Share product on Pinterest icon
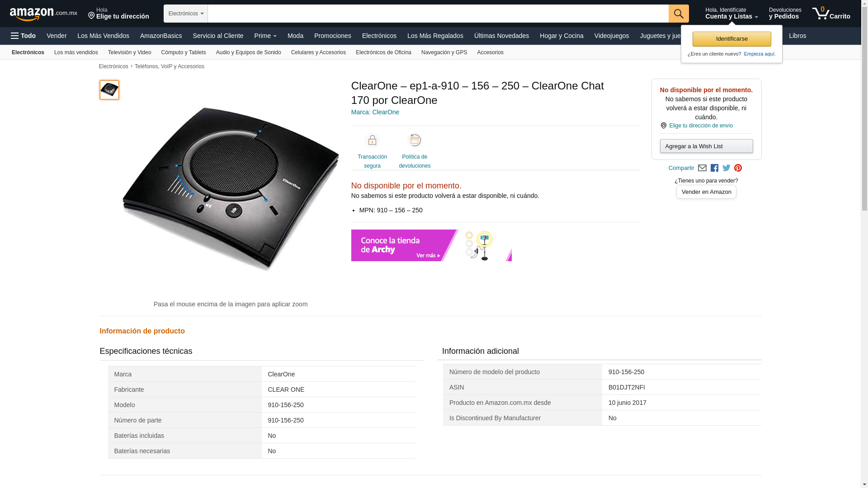The image size is (868, 488). pyautogui.click(x=738, y=168)
